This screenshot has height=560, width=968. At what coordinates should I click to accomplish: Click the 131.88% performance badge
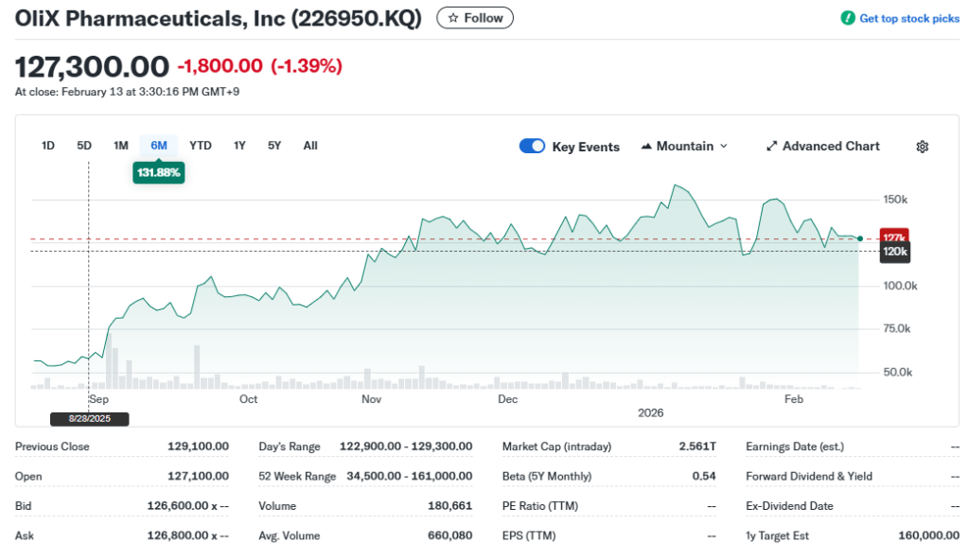click(159, 173)
